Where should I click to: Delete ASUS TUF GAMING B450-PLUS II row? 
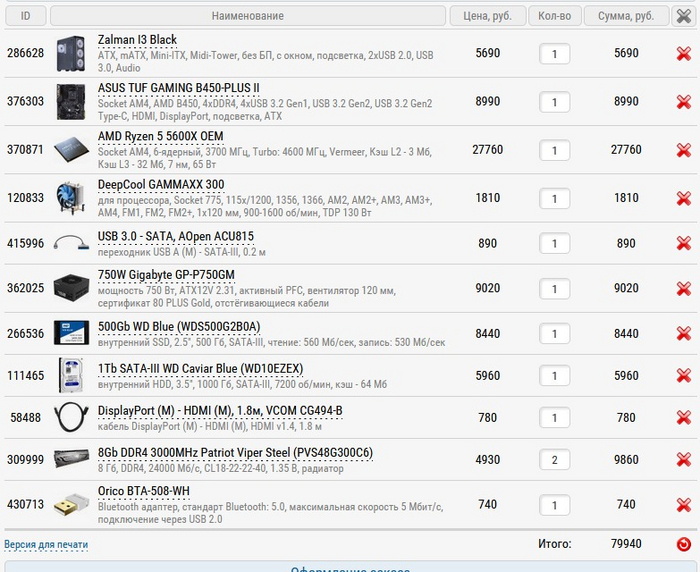click(683, 102)
